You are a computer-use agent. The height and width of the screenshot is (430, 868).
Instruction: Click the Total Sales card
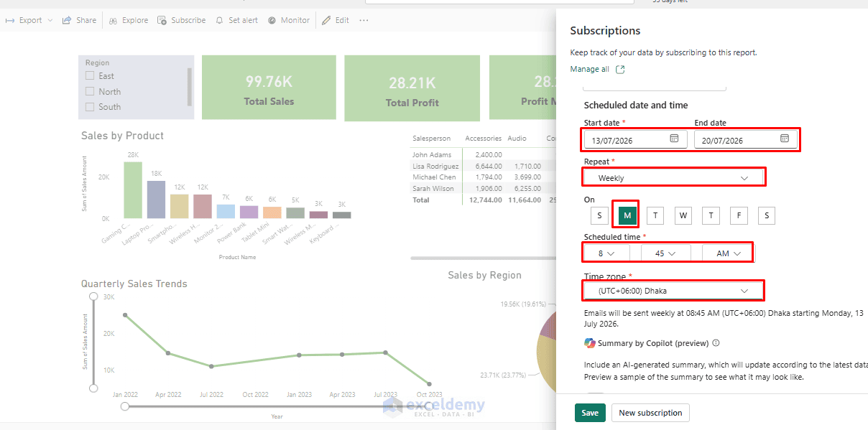[x=269, y=87]
